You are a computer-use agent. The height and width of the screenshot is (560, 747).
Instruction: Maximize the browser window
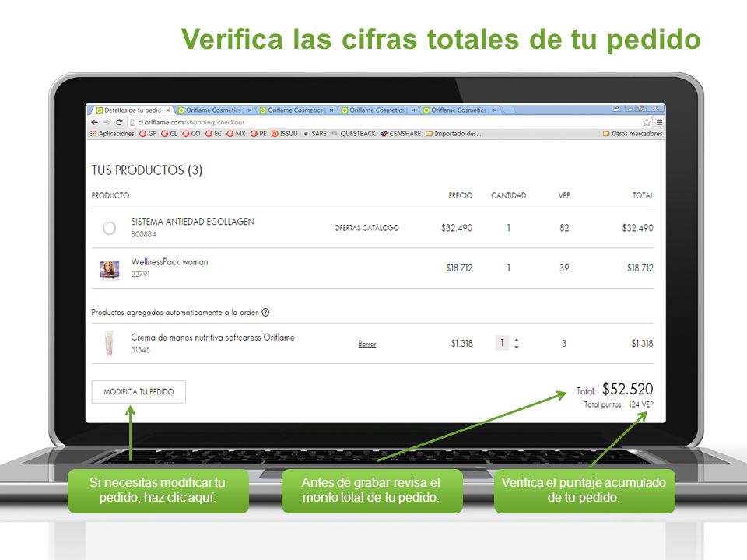pos(641,109)
